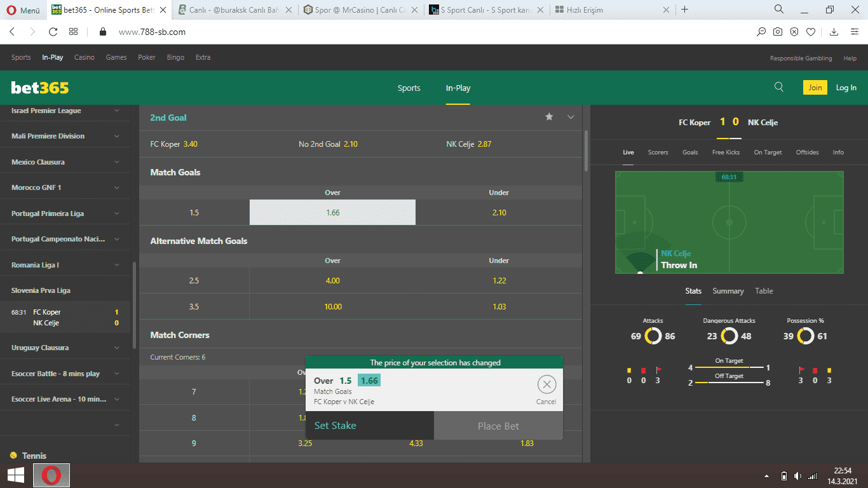Select Under 3.5 odds 1.03

tap(499, 306)
